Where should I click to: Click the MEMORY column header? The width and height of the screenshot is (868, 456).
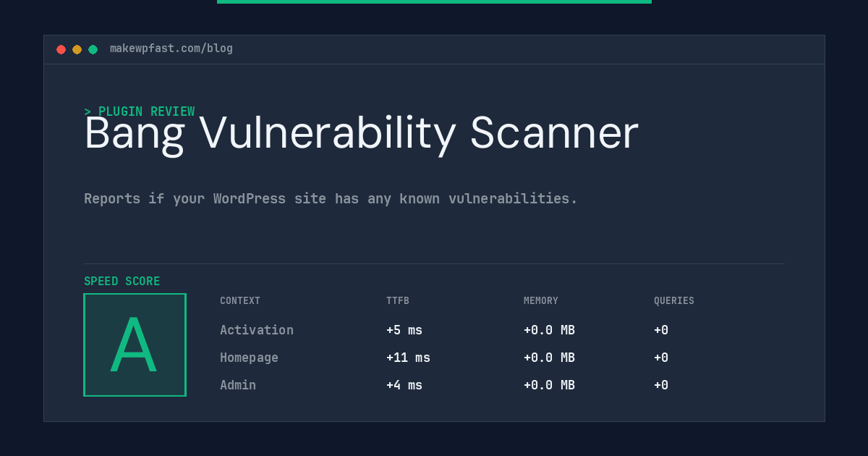tap(541, 301)
